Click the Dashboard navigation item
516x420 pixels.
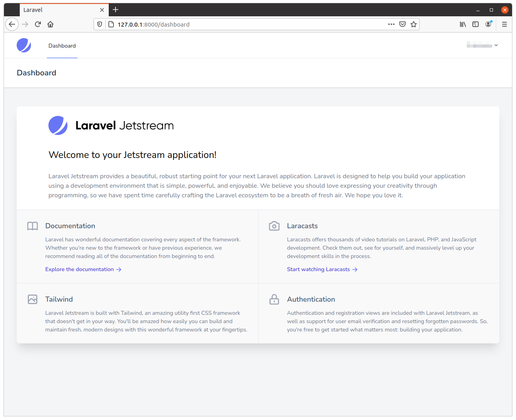pyautogui.click(x=62, y=46)
